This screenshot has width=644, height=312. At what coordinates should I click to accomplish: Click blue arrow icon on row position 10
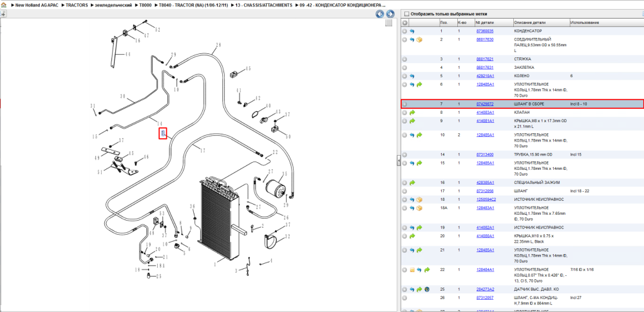412,135
